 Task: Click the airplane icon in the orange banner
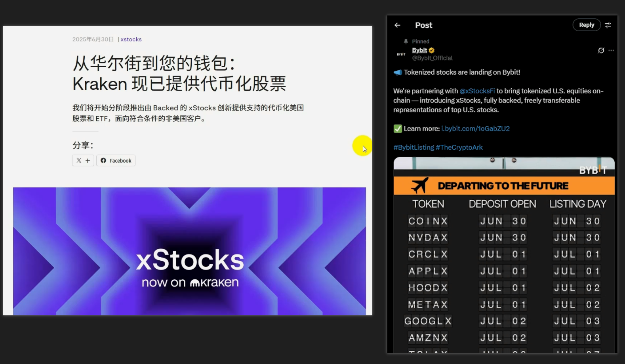[x=419, y=185]
